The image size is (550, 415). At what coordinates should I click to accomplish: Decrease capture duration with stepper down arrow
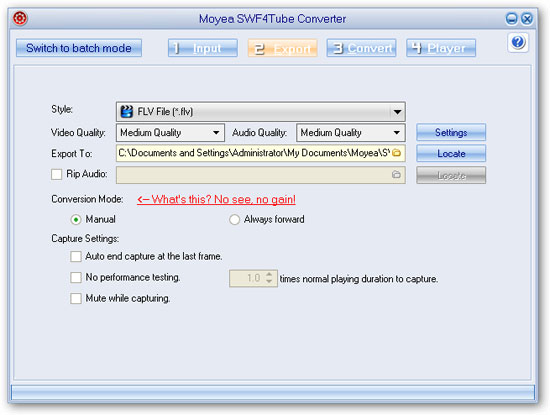pyautogui.click(x=269, y=281)
